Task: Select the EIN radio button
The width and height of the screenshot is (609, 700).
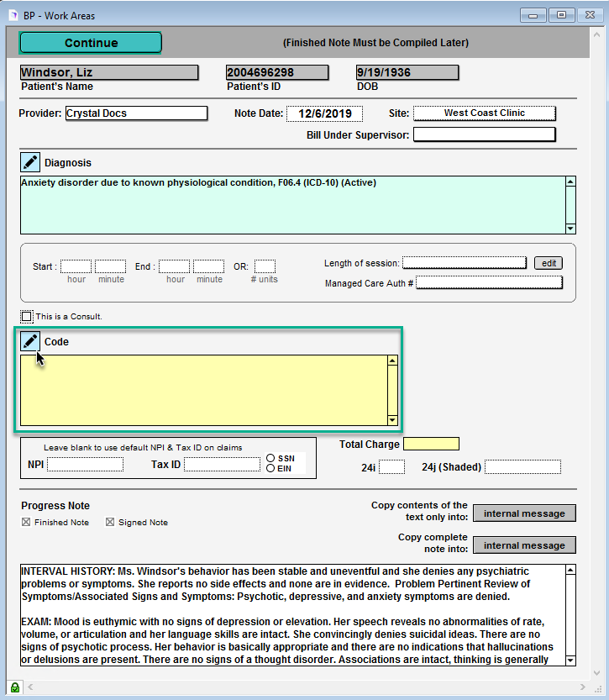Action: (x=270, y=468)
